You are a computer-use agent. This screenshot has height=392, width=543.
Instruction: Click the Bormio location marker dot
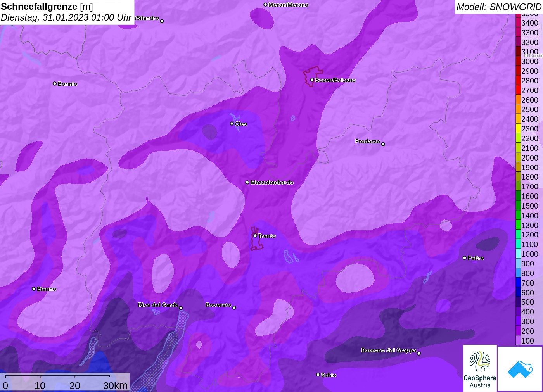pos(55,83)
